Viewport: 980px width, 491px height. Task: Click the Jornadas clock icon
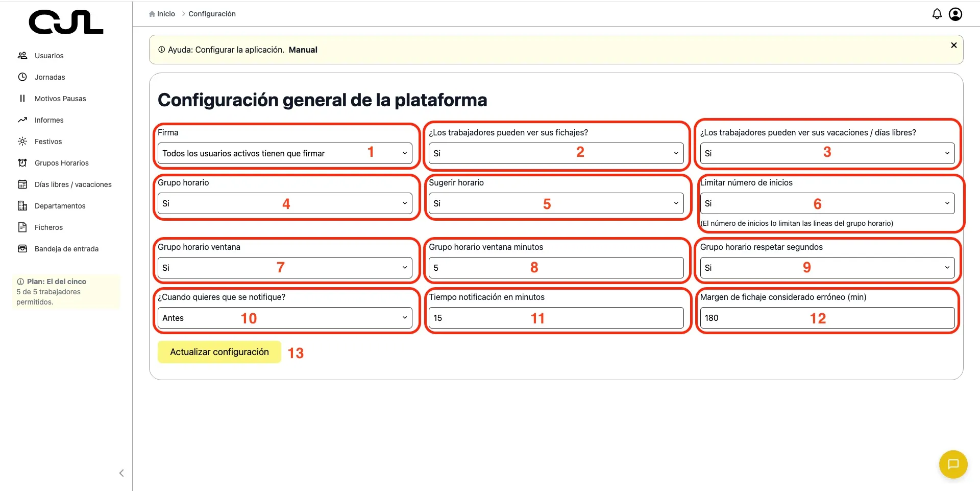pyautogui.click(x=22, y=77)
